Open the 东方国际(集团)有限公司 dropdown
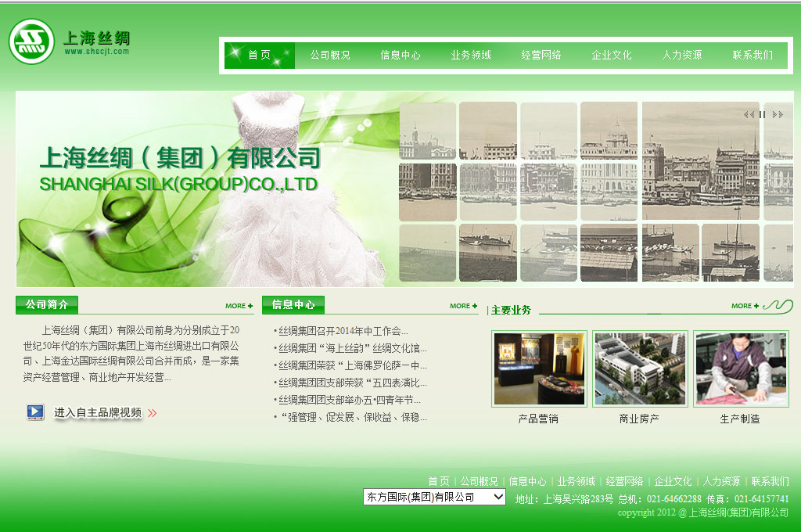This screenshot has height=532, width=801. pyautogui.click(x=434, y=497)
